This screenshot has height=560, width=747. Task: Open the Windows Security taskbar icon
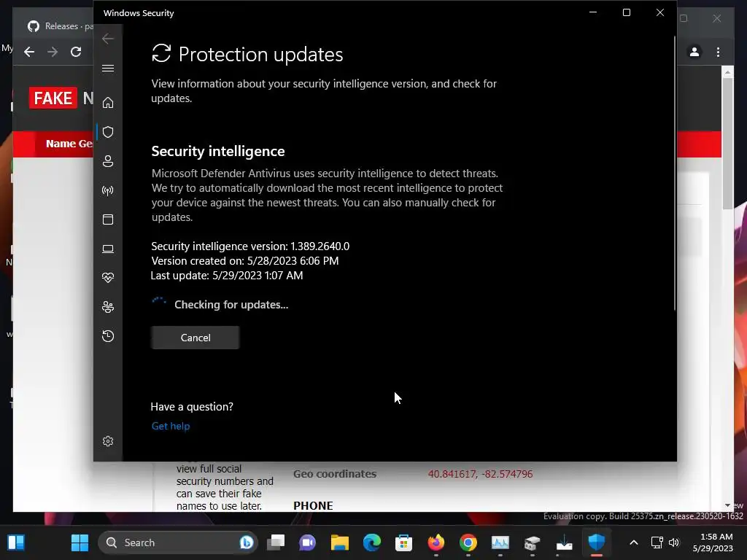pyautogui.click(x=597, y=542)
